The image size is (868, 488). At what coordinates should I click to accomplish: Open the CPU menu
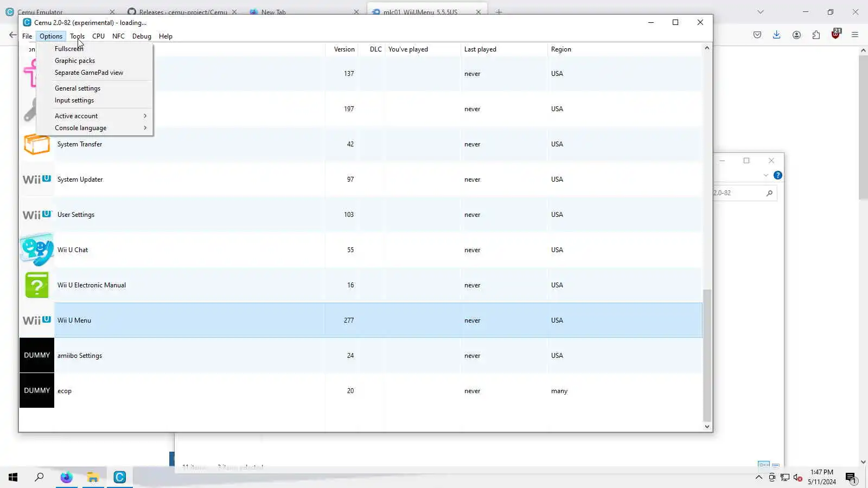tap(98, 36)
